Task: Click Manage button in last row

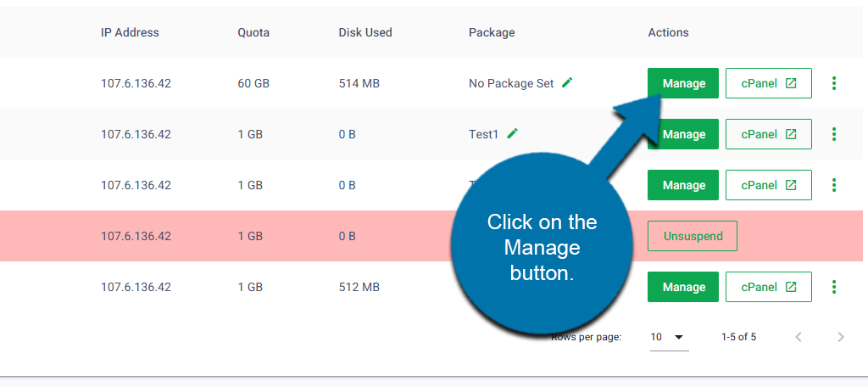Action: pos(683,287)
